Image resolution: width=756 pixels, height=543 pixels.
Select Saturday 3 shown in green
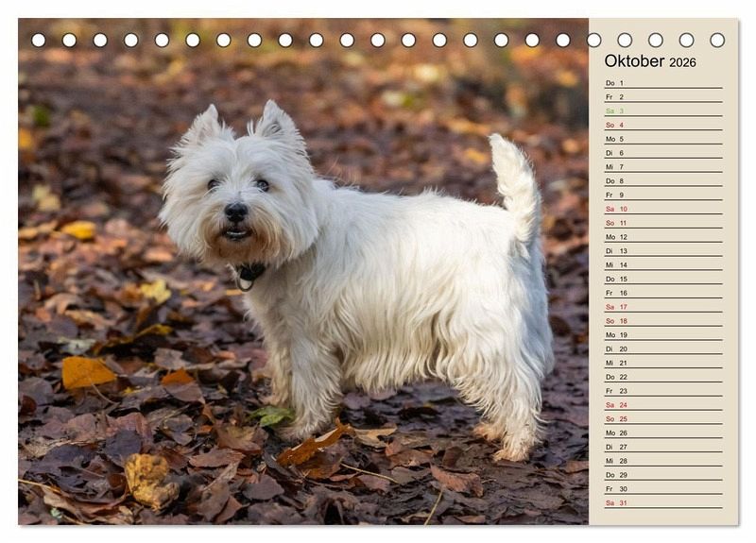click(x=662, y=110)
